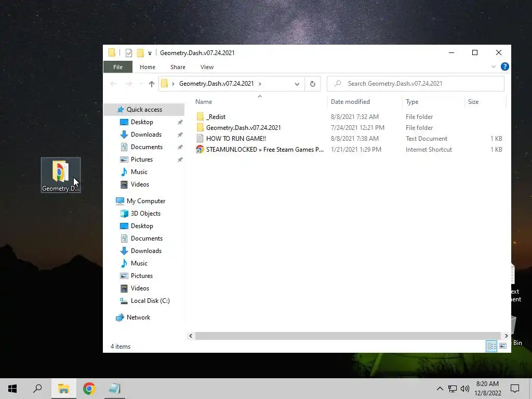Screen dimensions: 532x399
Task: Select My Computer in navigation pane
Action: pyautogui.click(x=146, y=201)
